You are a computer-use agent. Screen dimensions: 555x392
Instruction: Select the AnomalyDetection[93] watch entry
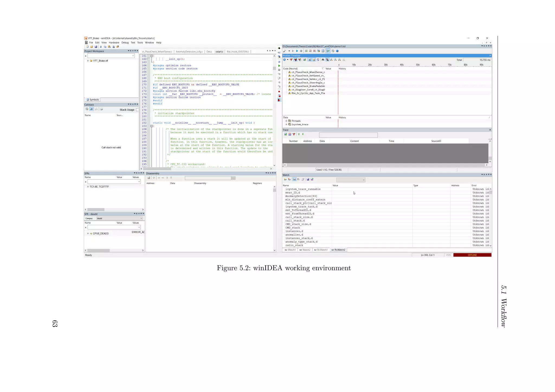coord(301,196)
